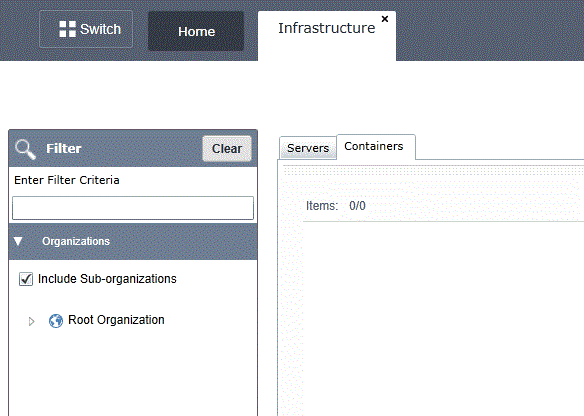Close the Infrastructure tab with the X

[x=385, y=19]
